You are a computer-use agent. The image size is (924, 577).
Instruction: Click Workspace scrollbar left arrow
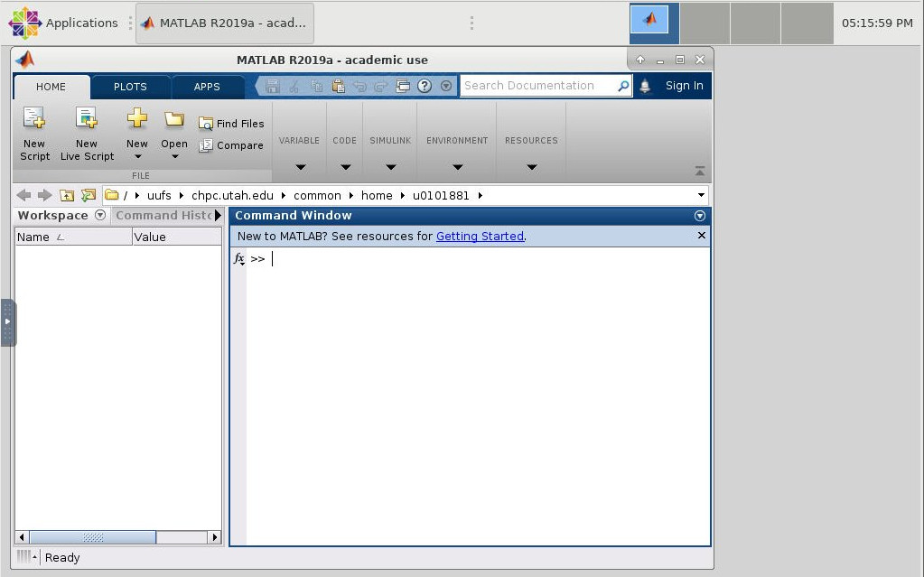tap(22, 537)
